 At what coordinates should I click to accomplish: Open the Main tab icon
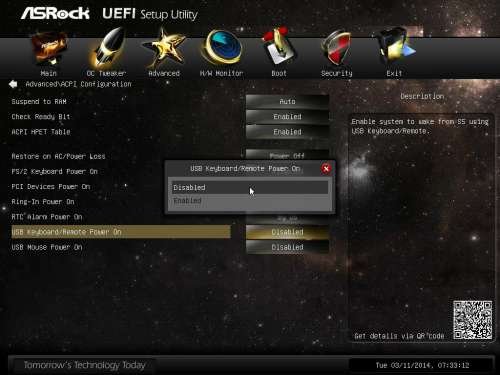[49, 49]
